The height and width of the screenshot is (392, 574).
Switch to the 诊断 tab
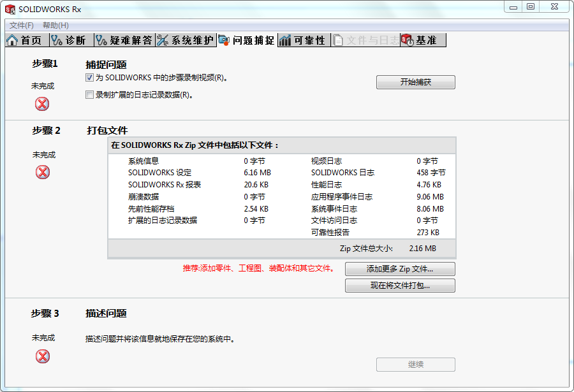71,40
